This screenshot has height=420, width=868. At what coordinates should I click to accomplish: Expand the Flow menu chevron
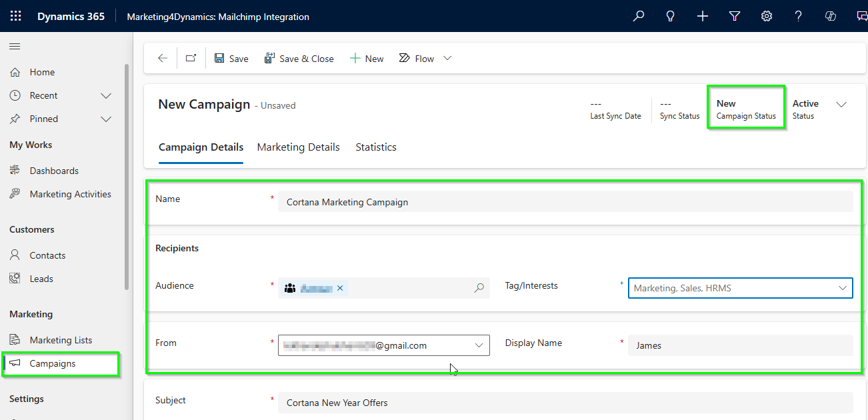tap(447, 58)
